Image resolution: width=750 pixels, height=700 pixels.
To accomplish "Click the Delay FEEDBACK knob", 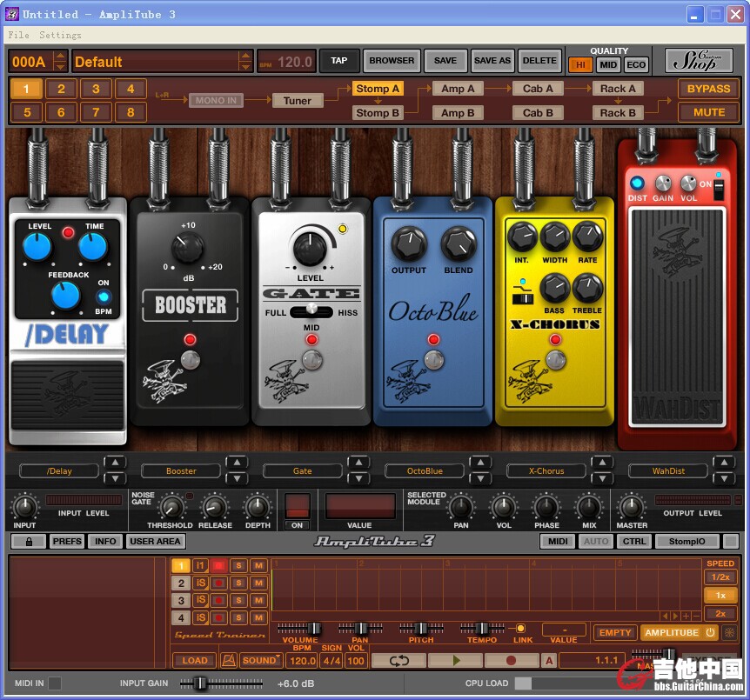I will (65, 296).
